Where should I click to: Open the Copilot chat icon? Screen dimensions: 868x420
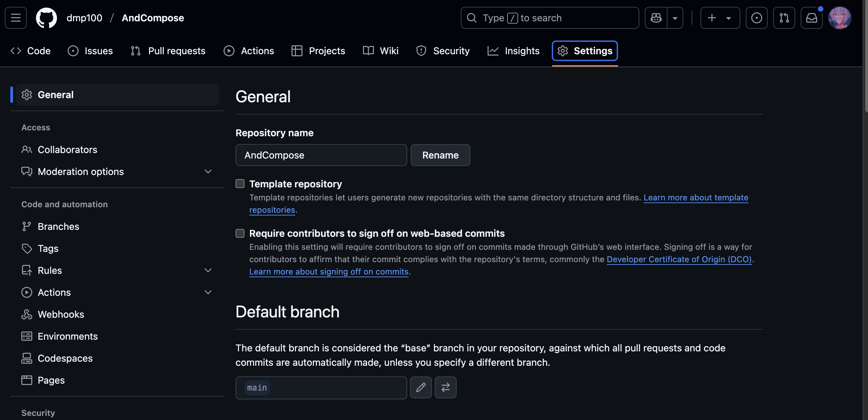pyautogui.click(x=656, y=18)
